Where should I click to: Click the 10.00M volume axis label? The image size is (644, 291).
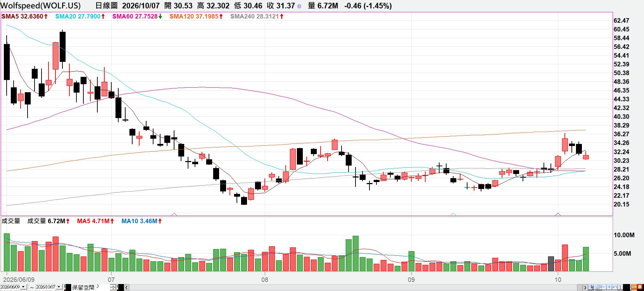coord(624,235)
